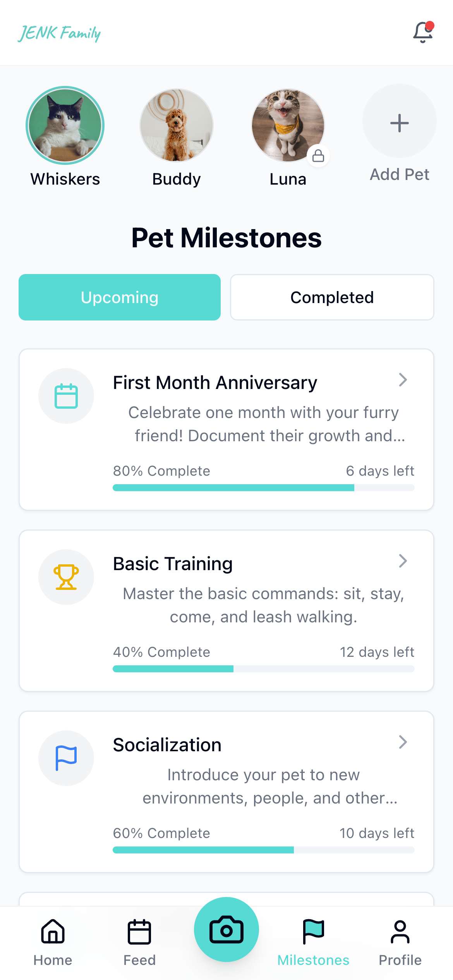Select Whiskers pet avatar
453x980 pixels.
65,125
